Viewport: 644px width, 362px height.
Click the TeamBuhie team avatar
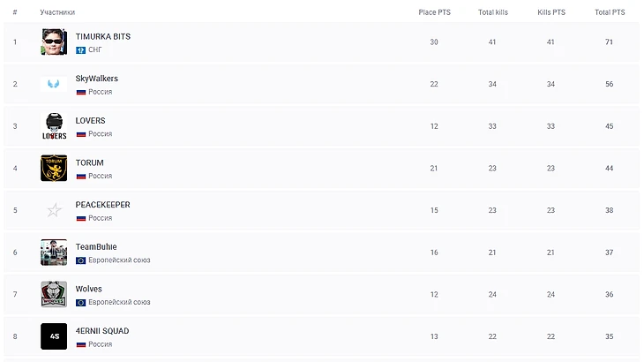pyautogui.click(x=54, y=253)
